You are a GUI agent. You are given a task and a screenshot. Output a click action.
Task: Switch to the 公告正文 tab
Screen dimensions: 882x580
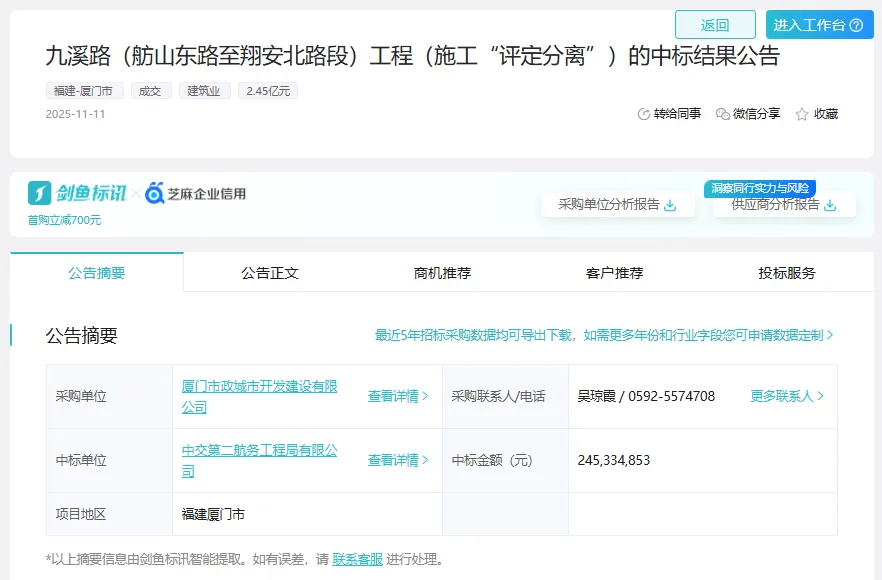(270, 272)
